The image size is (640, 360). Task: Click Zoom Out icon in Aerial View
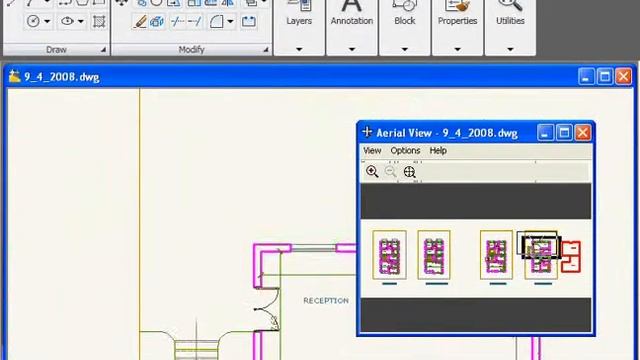[391, 171]
